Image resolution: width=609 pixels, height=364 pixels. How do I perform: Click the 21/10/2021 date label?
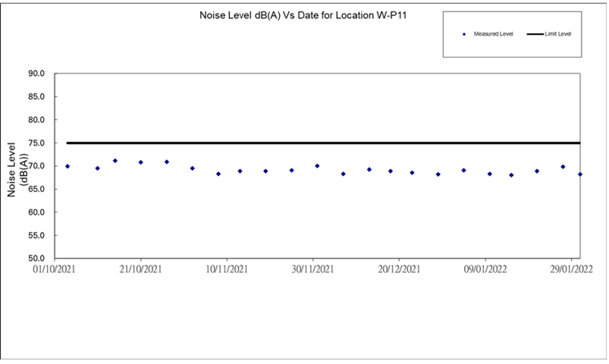pos(141,269)
